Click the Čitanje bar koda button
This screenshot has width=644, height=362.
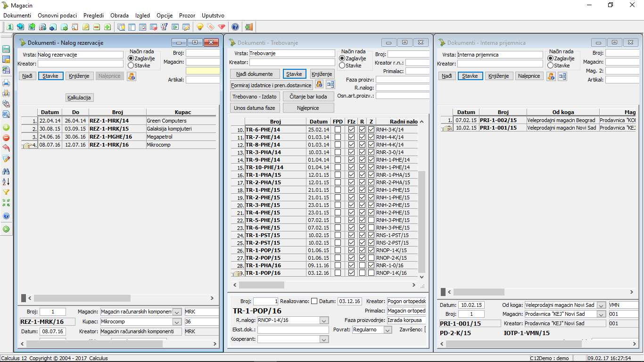click(308, 97)
